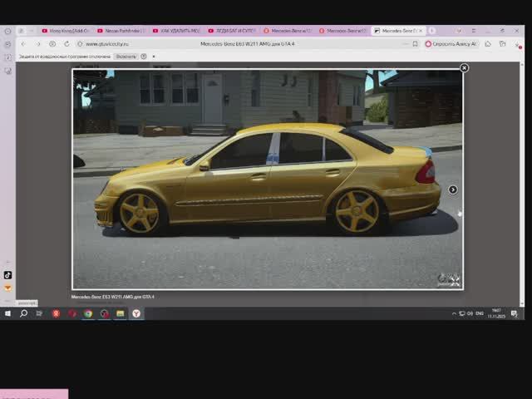Open the КАК УДАЛИТЬ YouTube tab
The image size is (532, 399).
177,31
